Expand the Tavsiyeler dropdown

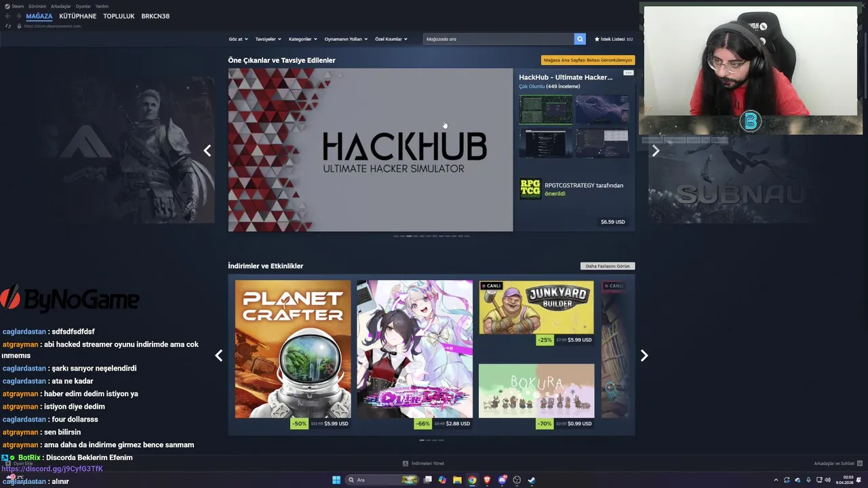click(x=268, y=39)
